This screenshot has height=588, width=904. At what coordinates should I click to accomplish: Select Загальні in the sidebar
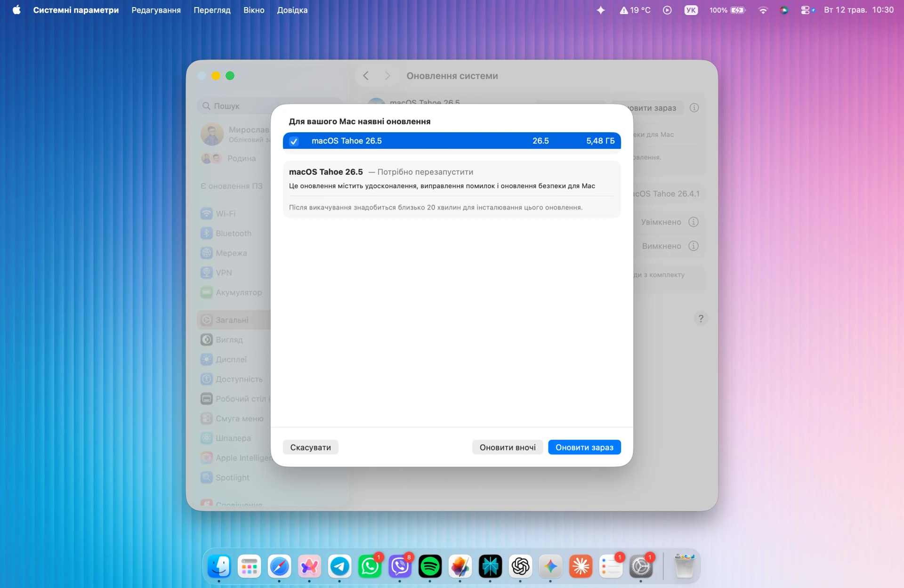(234, 320)
